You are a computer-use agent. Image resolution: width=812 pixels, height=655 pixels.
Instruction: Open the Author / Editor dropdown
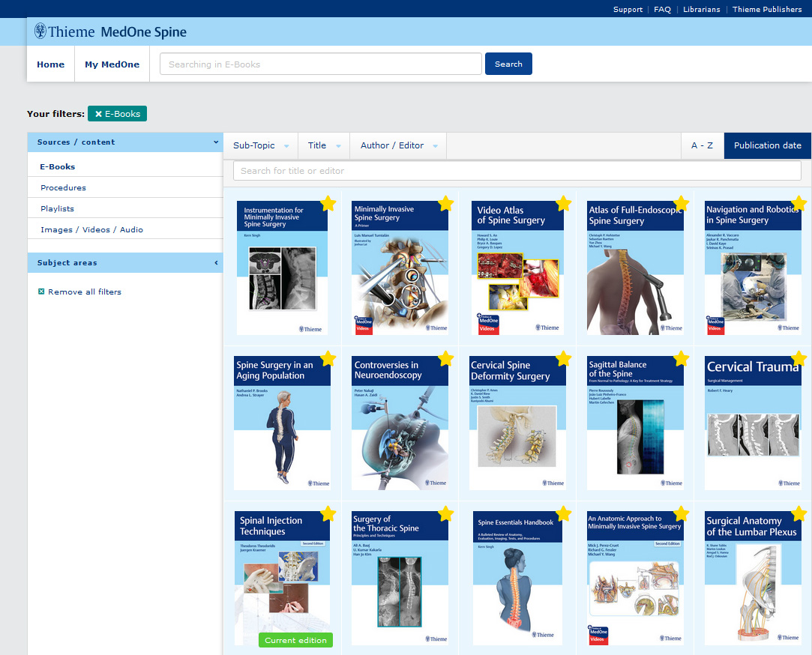click(x=398, y=145)
